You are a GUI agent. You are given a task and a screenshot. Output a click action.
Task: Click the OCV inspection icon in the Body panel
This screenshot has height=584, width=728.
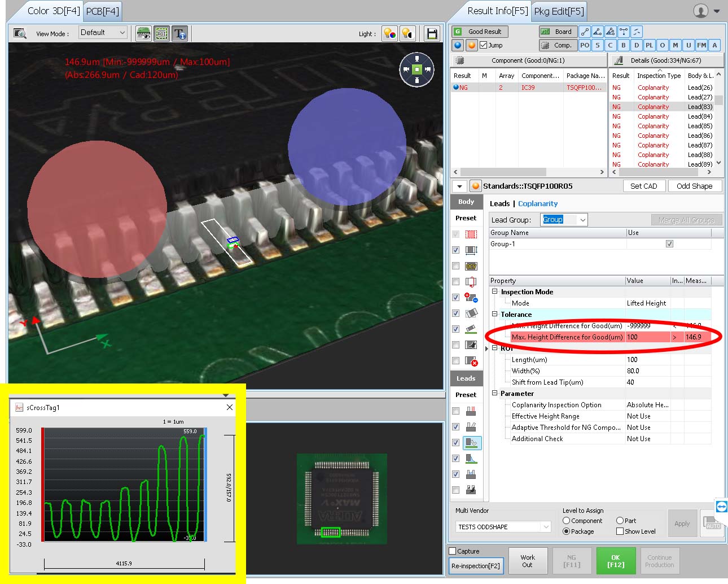click(472, 265)
